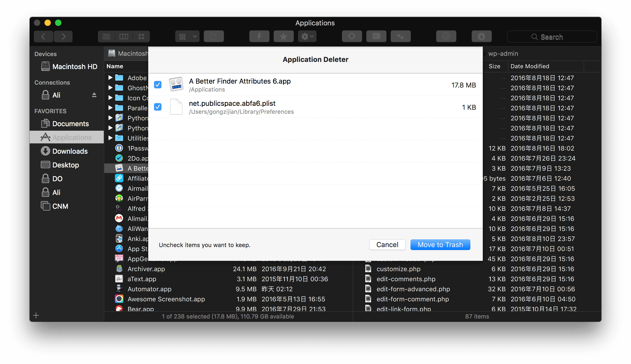Select the Alimail app icon
The width and height of the screenshot is (631, 364).
pos(119,218)
